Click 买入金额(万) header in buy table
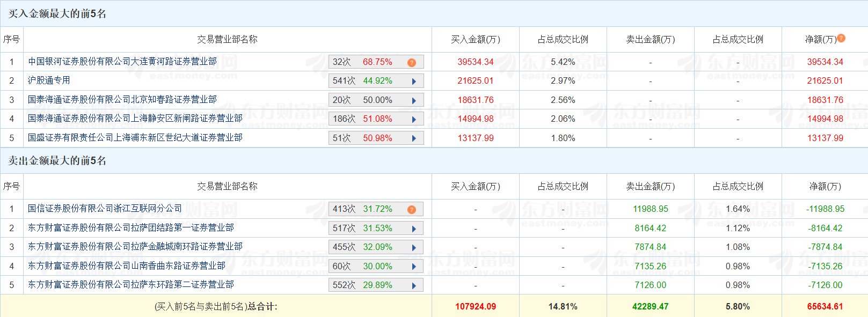Viewport: 868px width, 317px height. tap(475, 40)
